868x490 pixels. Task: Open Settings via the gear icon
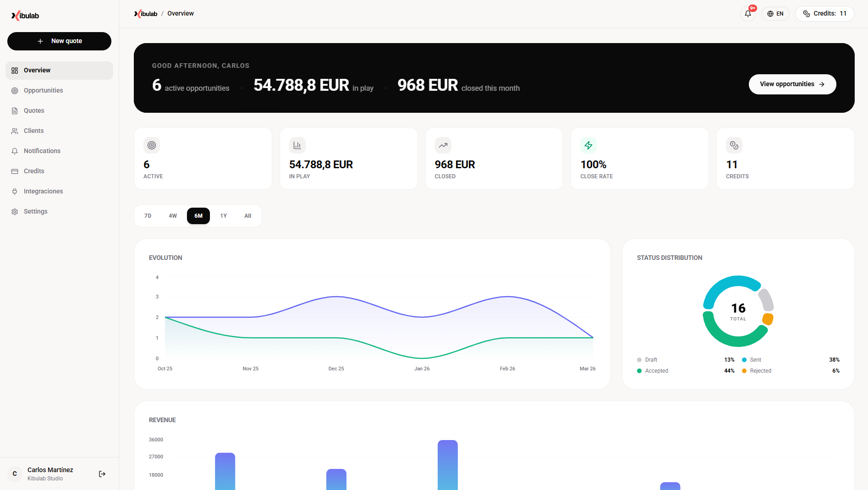(x=15, y=211)
